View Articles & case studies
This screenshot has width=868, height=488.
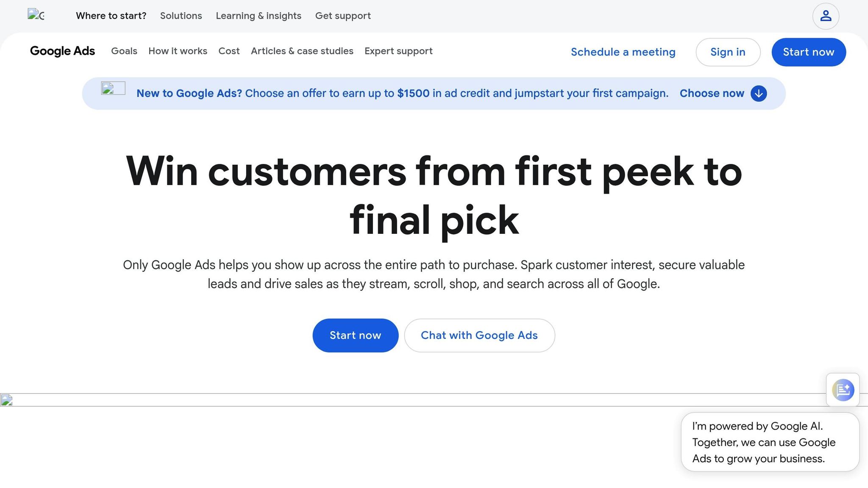(x=302, y=51)
